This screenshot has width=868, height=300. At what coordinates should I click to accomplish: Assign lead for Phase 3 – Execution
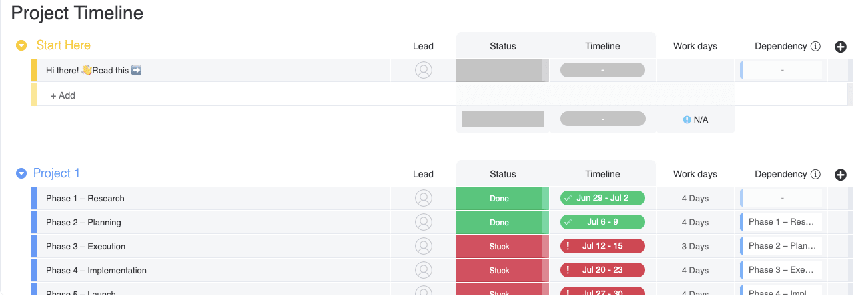click(423, 247)
